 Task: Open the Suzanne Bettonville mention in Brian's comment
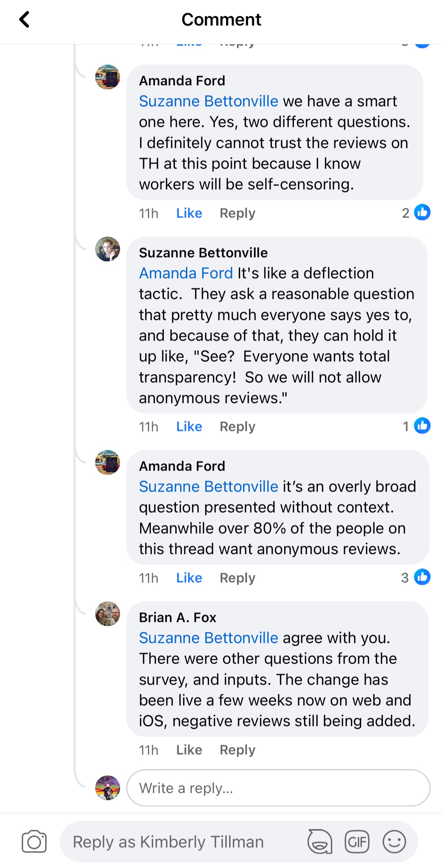208,638
